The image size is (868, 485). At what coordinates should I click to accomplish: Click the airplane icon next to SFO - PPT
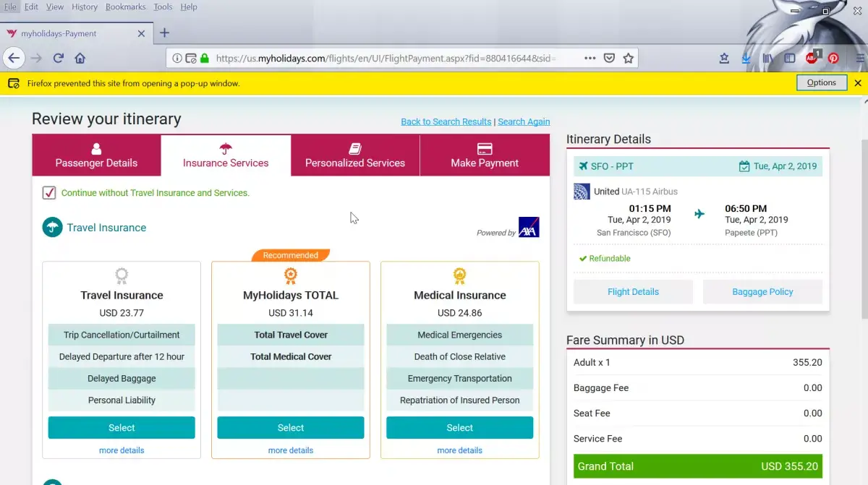pos(583,166)
